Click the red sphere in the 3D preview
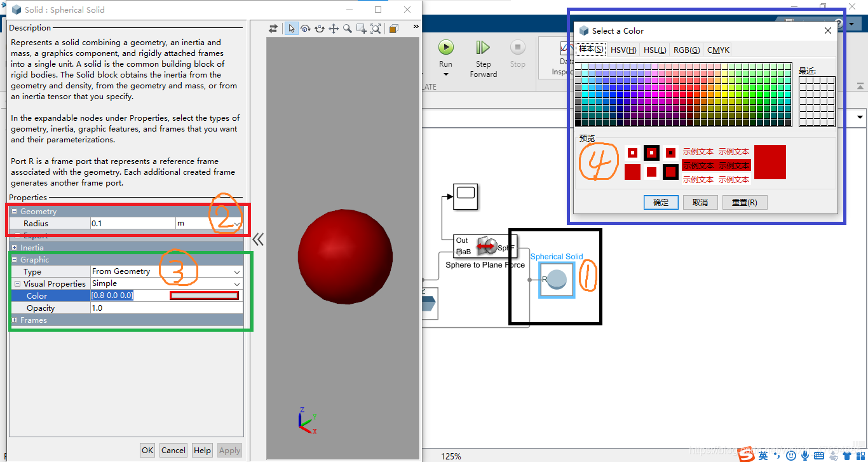 click(x=345, y=256)
